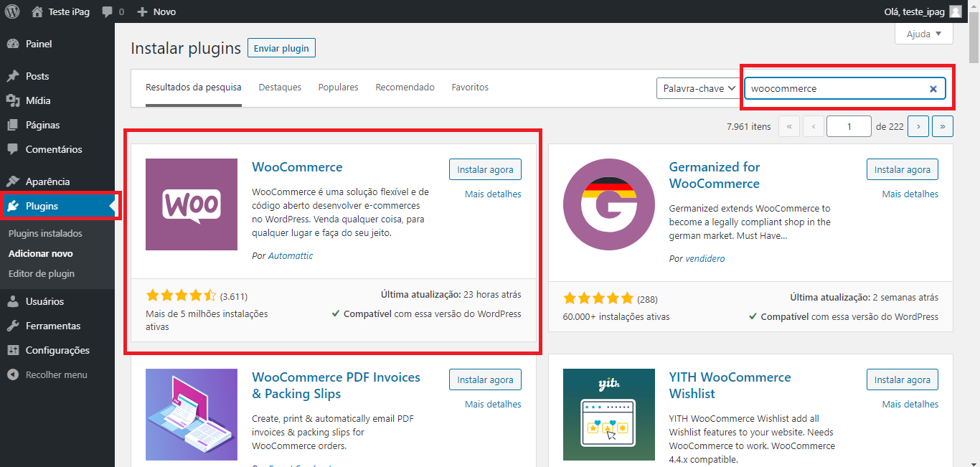Click the Germanized G logo thumbnail
Image resolution: width=980 pixels, height=467 pixels.
pyautogui.click(x=609, y=204)
